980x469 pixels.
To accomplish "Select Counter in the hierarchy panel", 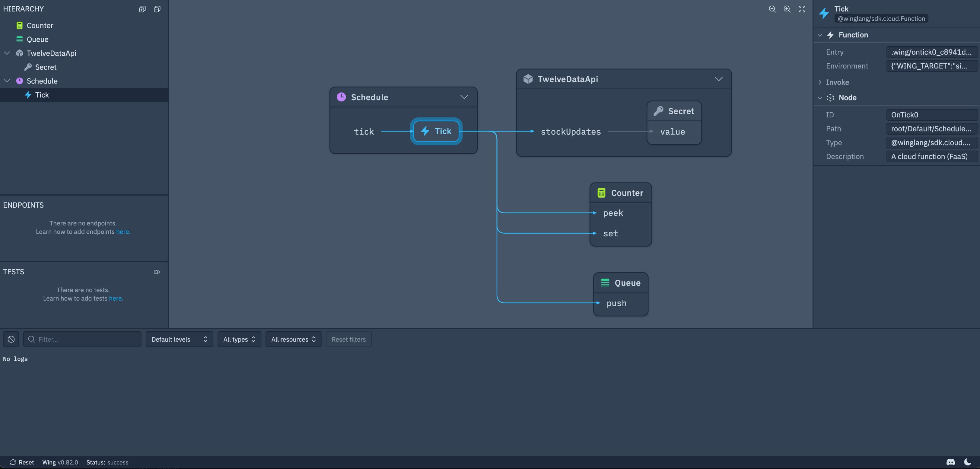I will click(x=40, y=25).
